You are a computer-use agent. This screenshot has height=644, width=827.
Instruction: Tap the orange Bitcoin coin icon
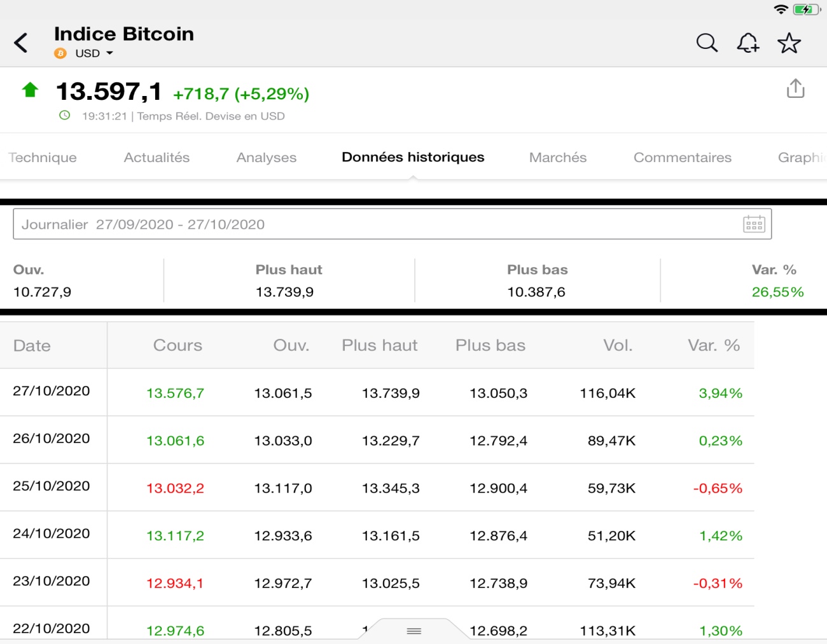60,53
